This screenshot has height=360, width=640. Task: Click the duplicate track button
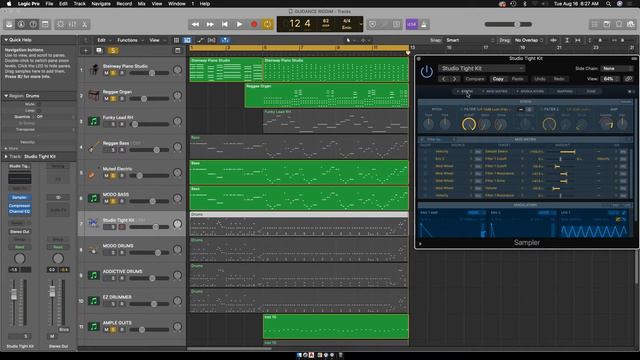pyautogui.click(x=99, y=51)
